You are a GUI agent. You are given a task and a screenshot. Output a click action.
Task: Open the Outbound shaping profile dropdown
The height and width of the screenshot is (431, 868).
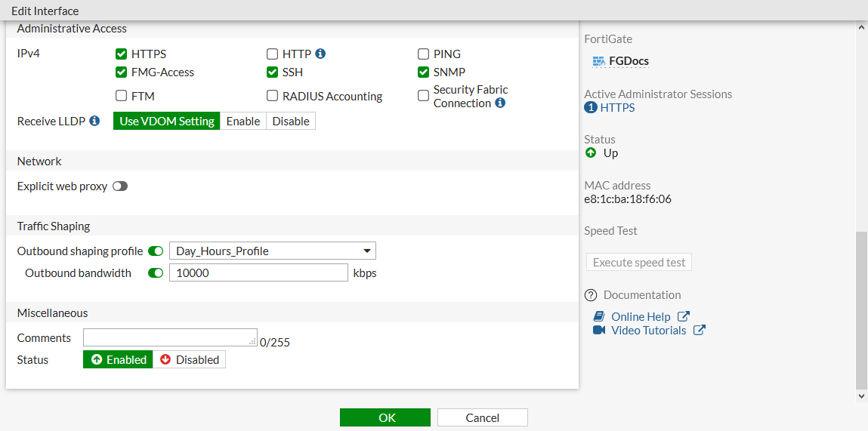point(272,251)
